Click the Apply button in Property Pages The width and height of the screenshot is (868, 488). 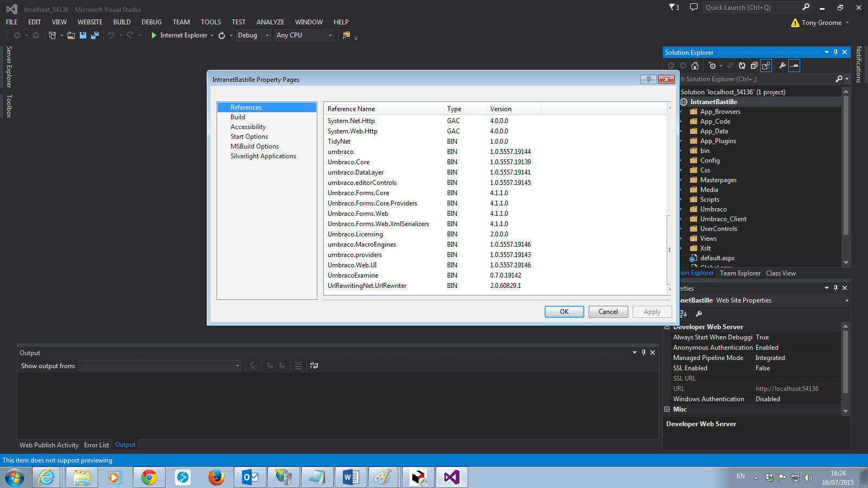(652, 312)
